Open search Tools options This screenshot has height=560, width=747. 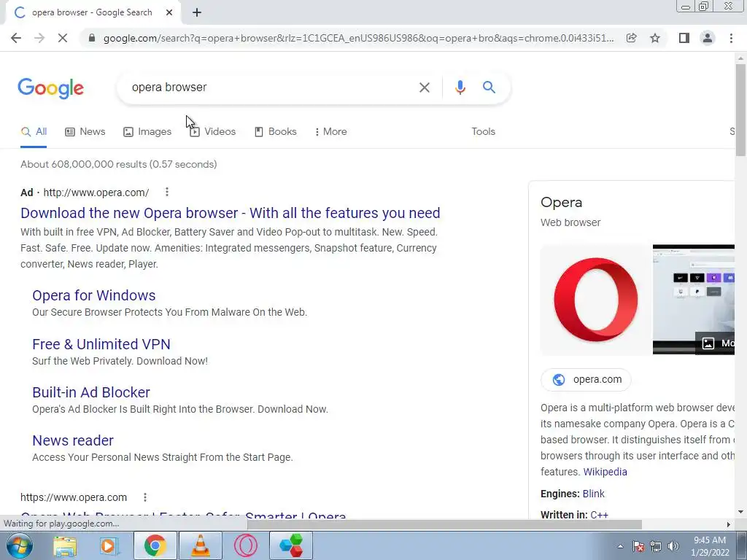pyautogui.click(x=483, y=132)
